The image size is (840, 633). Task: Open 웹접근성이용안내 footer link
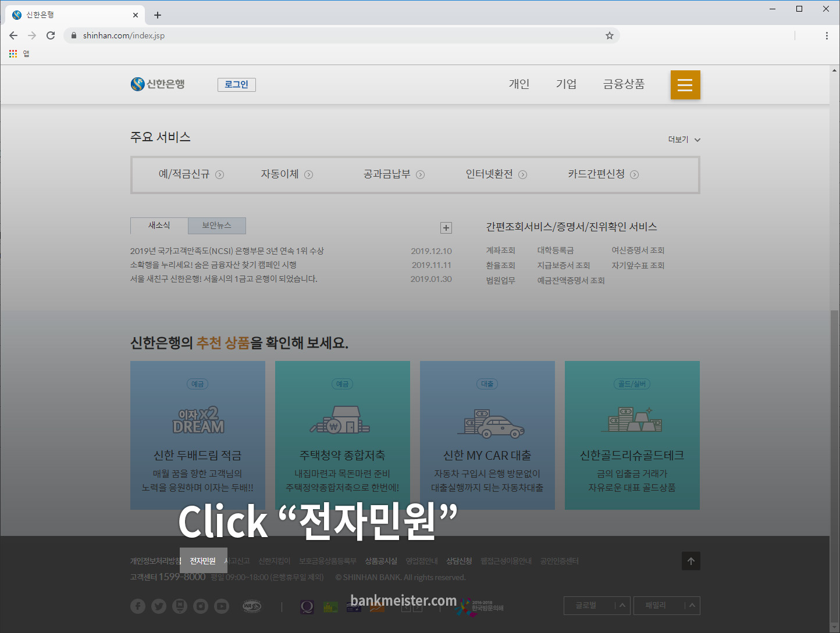(506, 561)
